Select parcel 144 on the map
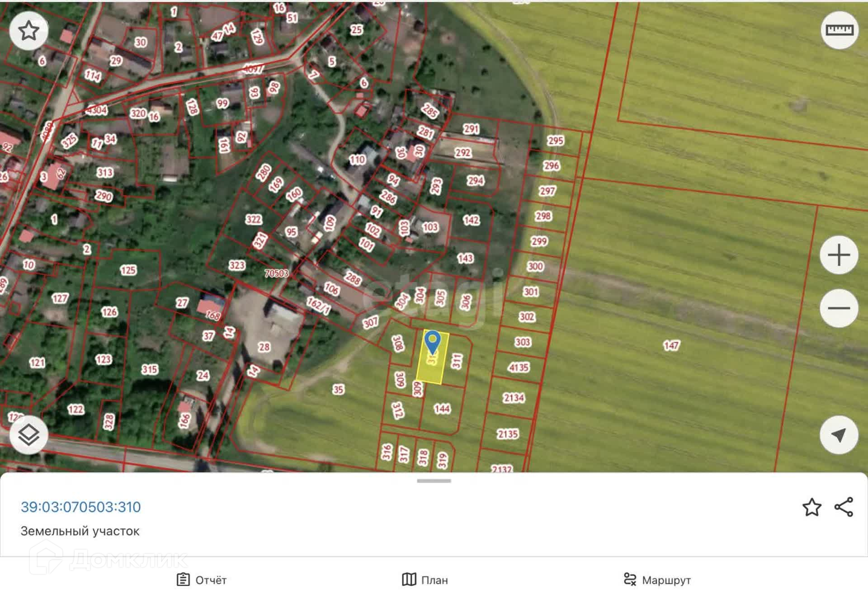Viewport: 868px width, 598px height. pyautogui.click(x=442, y=409)
